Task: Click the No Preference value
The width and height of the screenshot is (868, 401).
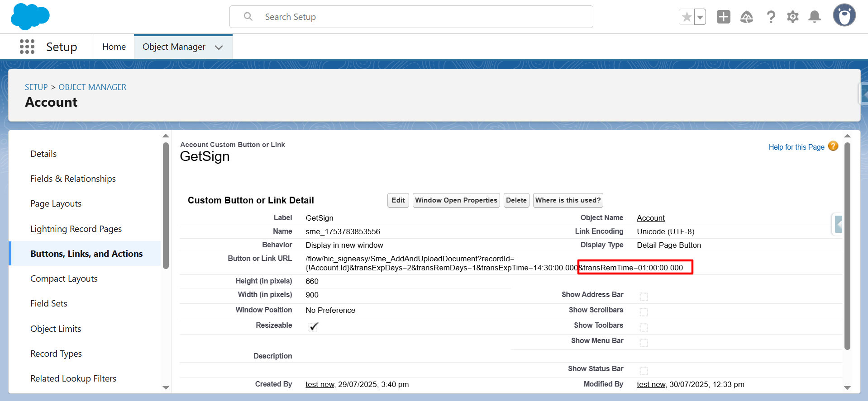Action: [x=330, y=310]
